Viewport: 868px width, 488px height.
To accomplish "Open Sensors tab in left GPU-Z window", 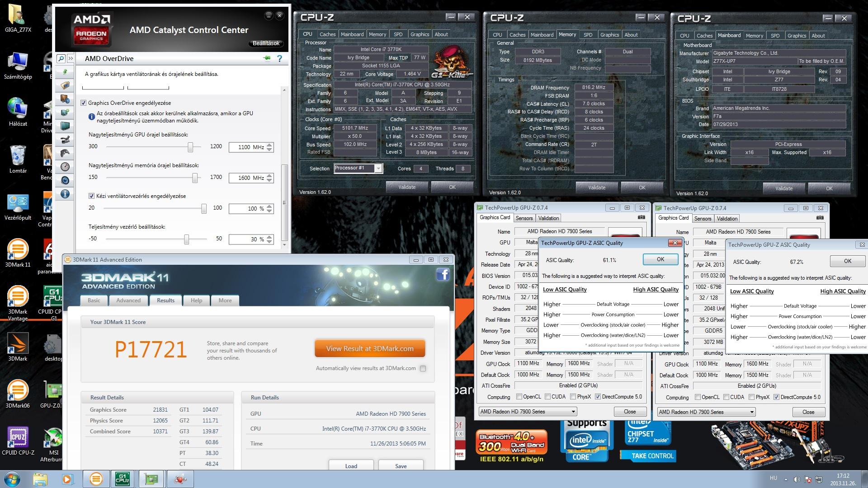I will pyautogui.click(x=524, y=218).
